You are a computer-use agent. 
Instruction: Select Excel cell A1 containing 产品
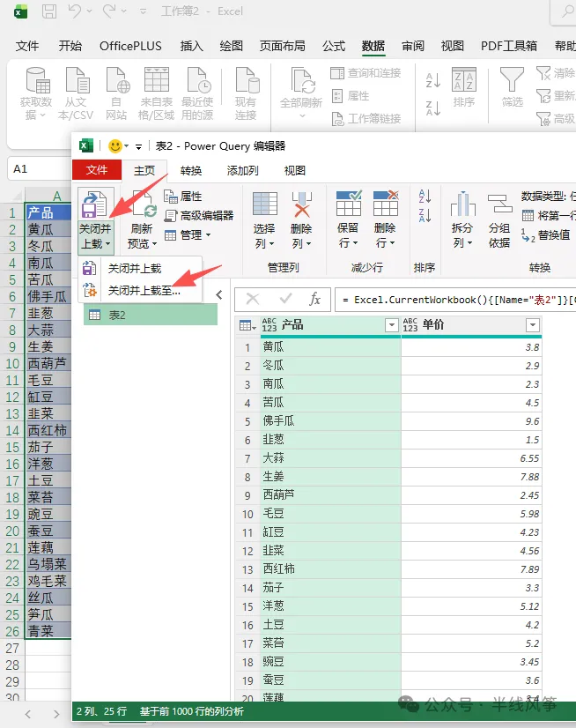48,212
